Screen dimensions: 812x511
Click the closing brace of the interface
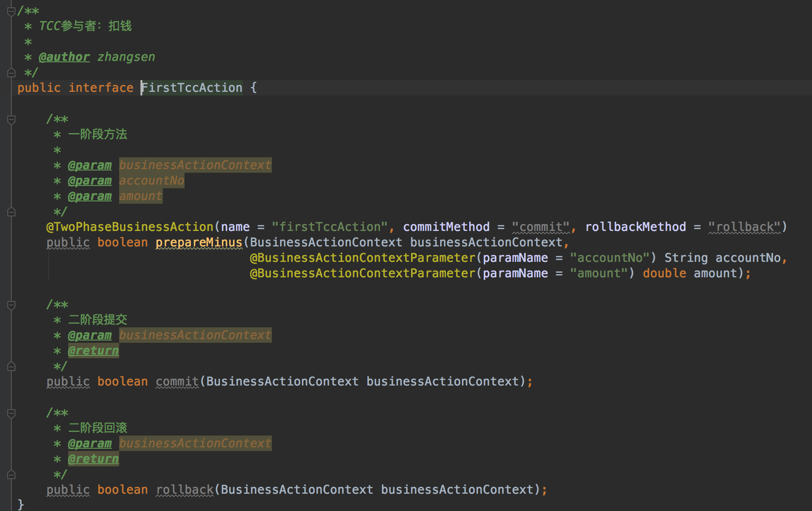pyautogui.click(x=21, y=504)
